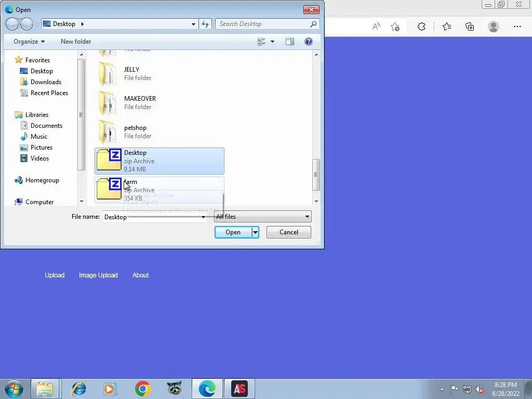Image resolution: width=532 pixels, height=399 pixels.
Task: Launch Internet Explorer from taskbar
Action: pyautogui.click(x=79, y=389)
